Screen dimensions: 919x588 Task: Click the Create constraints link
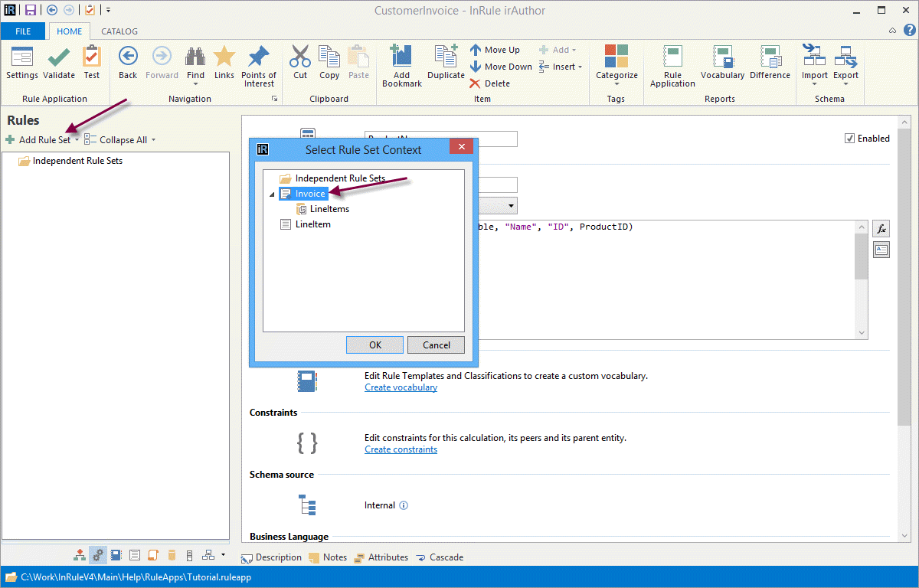pyautogui.click(x=401, y=449)
